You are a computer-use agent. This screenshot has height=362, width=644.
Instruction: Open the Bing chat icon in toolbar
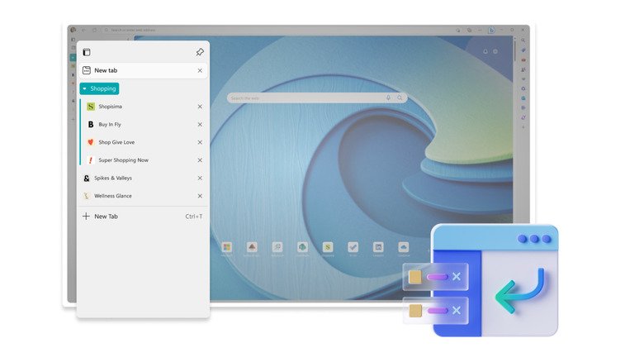click(491, 30)
